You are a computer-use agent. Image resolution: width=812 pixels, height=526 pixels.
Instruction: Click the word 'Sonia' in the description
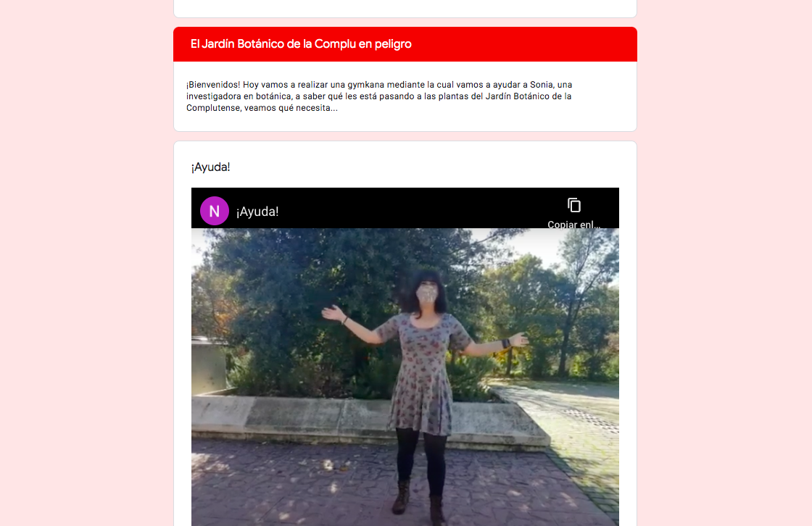click(541, 84)
